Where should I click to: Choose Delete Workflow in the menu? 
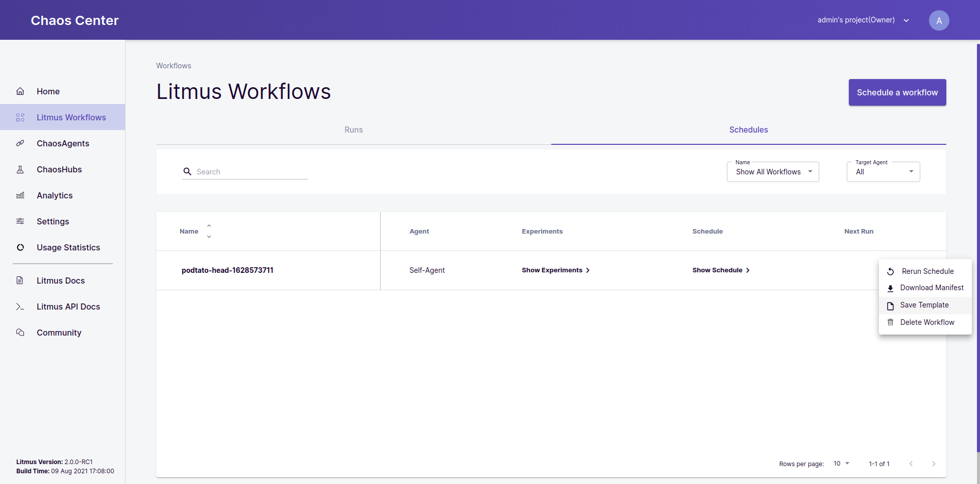(926, 322)
